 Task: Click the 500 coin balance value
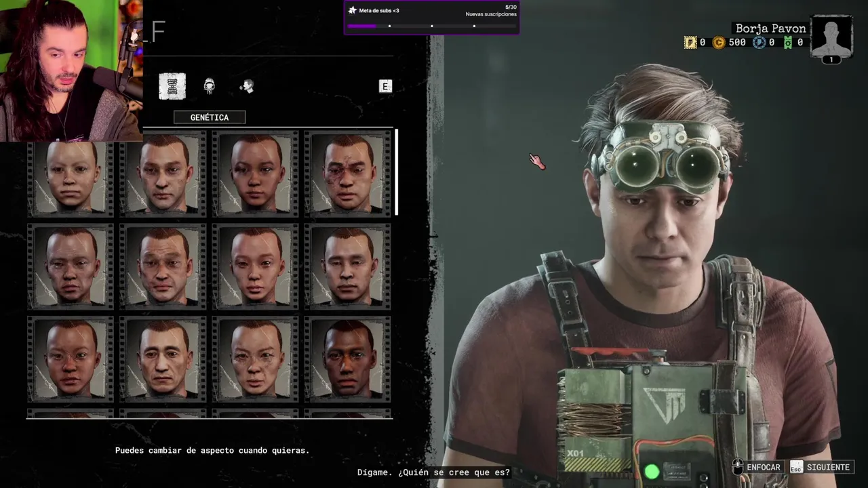737,43
